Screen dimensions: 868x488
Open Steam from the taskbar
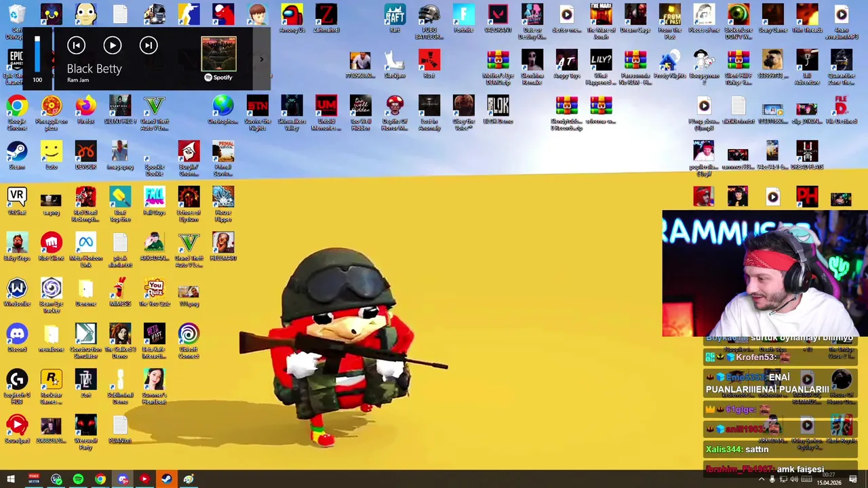click(166, 479)
